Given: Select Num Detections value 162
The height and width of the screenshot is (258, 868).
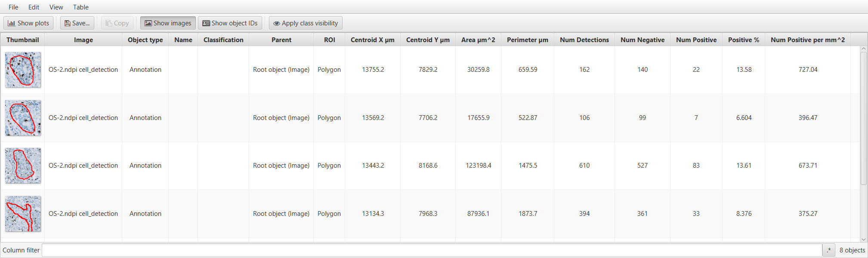Looking at the screenshot, I should (584, 70).
